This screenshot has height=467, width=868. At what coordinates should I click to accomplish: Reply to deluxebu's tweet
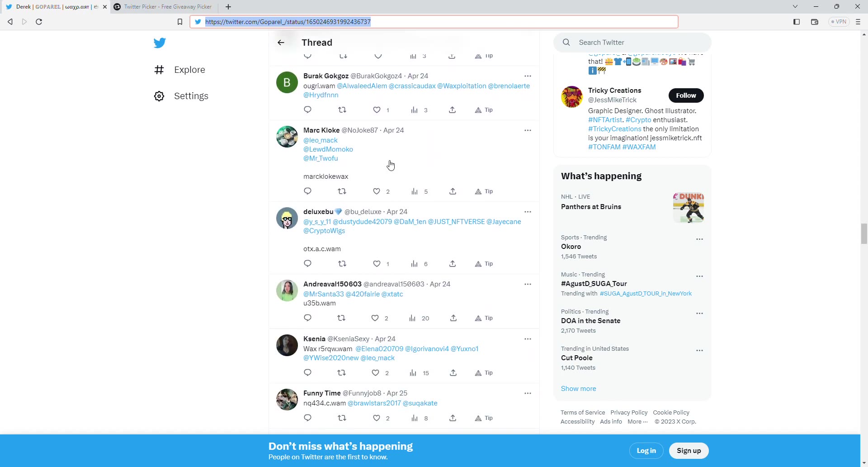tap(308, 264)
